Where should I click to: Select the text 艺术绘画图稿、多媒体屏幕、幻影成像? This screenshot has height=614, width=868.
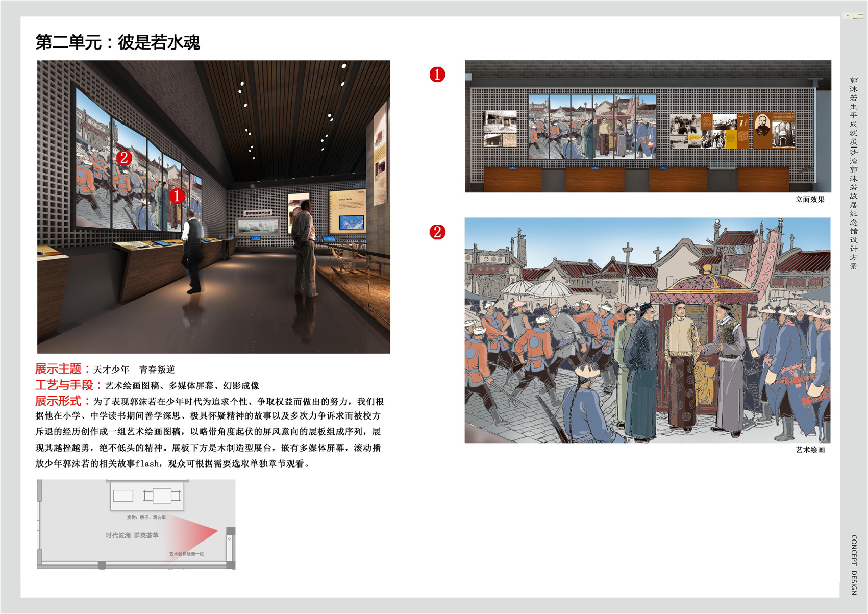[x=183, y=386]
